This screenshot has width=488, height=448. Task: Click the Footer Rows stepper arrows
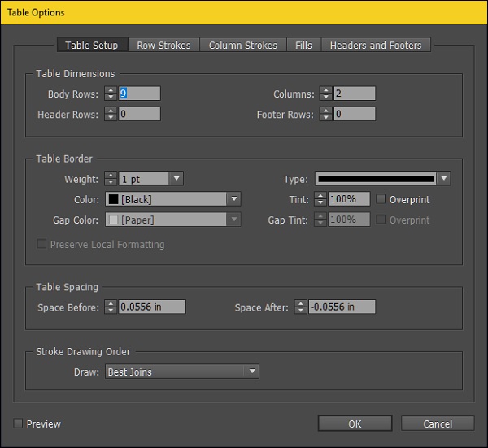(326, 115)
